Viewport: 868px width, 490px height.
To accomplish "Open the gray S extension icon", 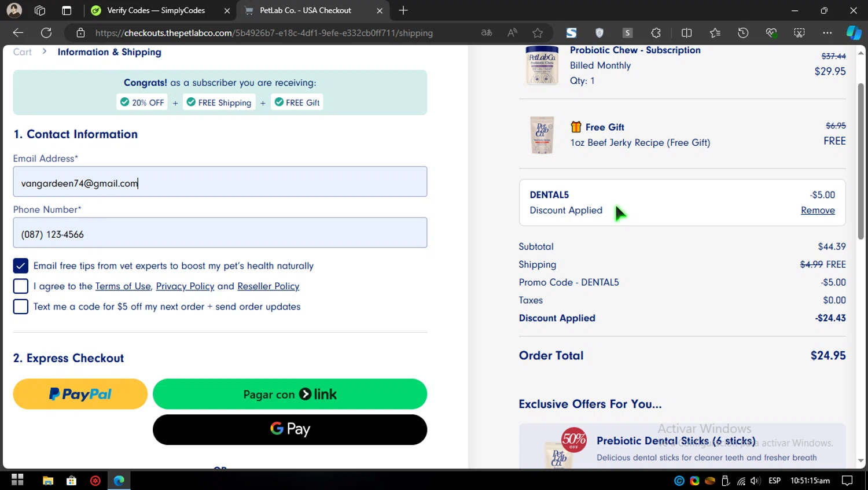I will pos(627,33).
